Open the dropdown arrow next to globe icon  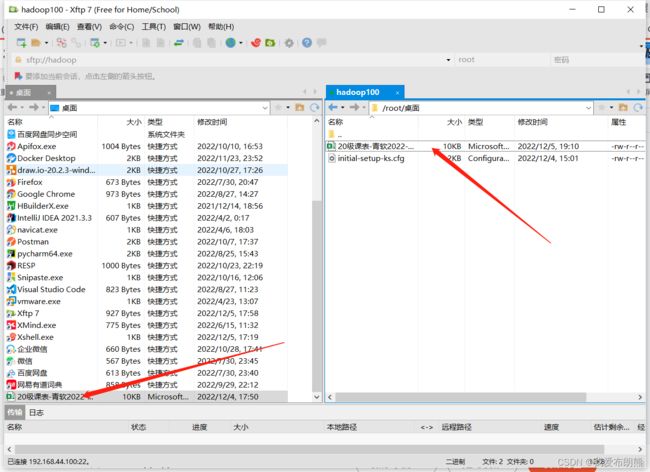click(x=241, y=43)
